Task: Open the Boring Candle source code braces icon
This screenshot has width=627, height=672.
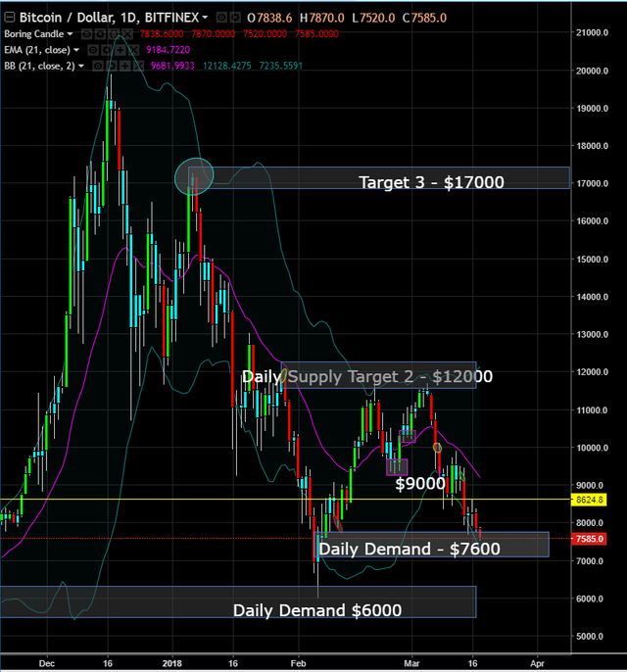Action: click(x=114, y=34)
